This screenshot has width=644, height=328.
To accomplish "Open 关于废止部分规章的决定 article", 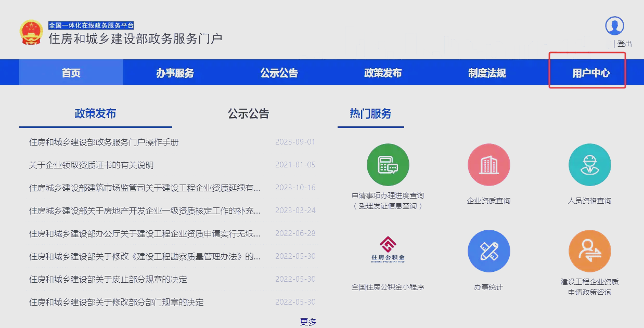I will pos(108,279).
